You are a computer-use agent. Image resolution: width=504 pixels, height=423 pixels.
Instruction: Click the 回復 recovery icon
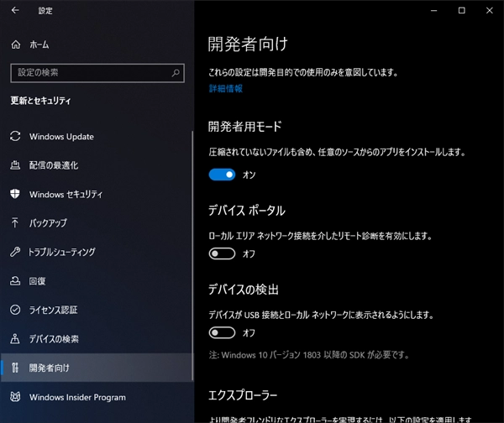point(15,281)
